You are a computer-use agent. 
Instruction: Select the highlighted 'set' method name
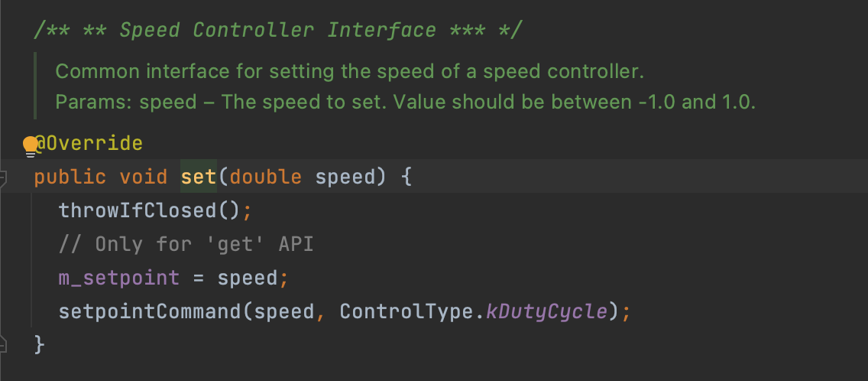199,177
